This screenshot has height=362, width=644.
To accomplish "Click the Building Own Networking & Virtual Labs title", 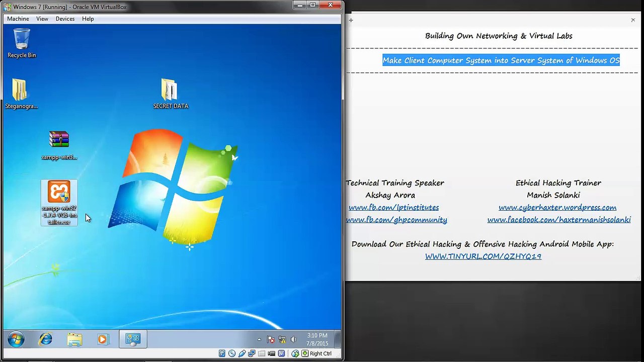I will tap(499, 36).
